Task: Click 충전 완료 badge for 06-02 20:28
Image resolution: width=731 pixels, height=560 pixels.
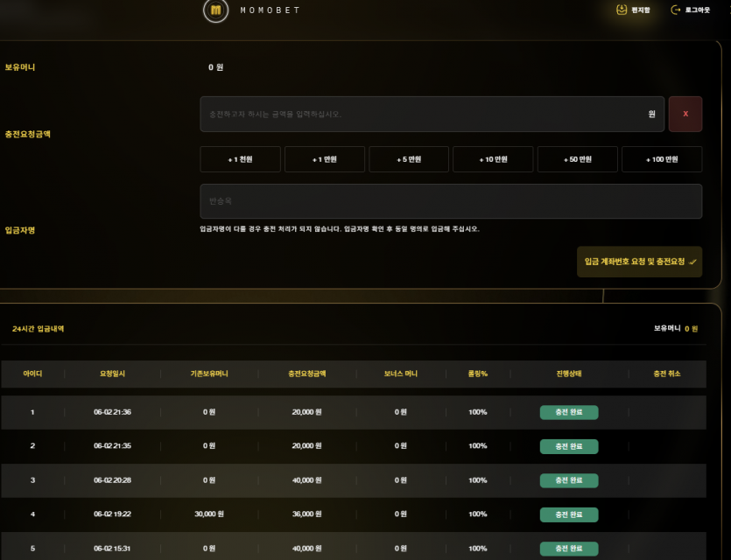Action: coord(569,480)
